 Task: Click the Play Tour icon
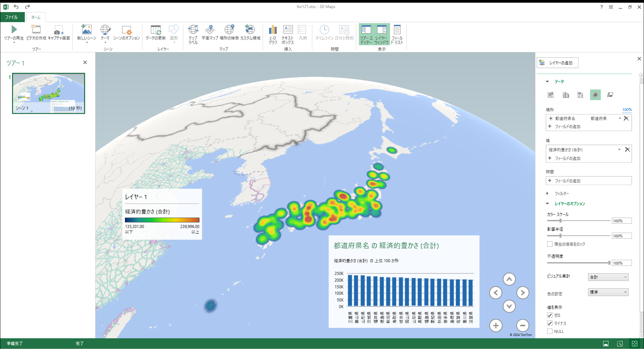click(x=14, y=30)
